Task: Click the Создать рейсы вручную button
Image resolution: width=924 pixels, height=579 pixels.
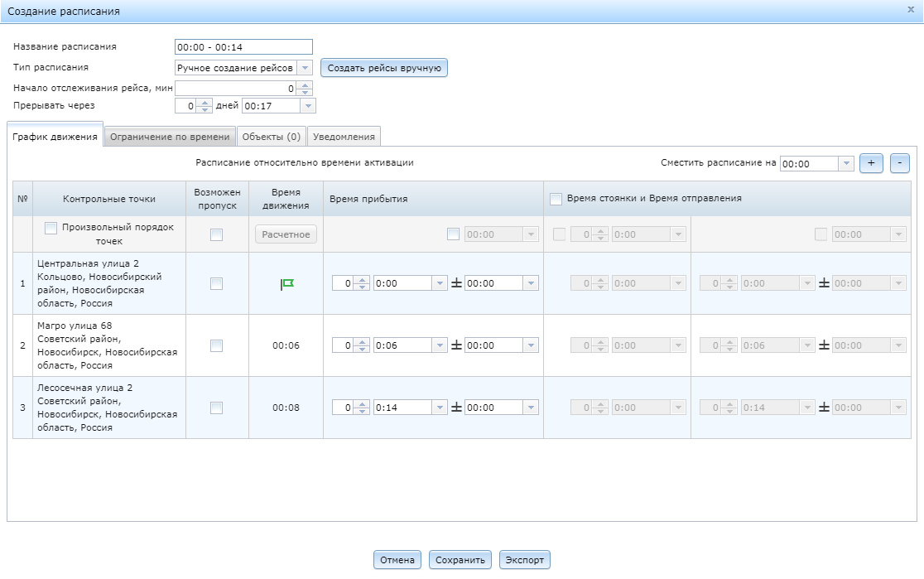Action: click(384, 68)
